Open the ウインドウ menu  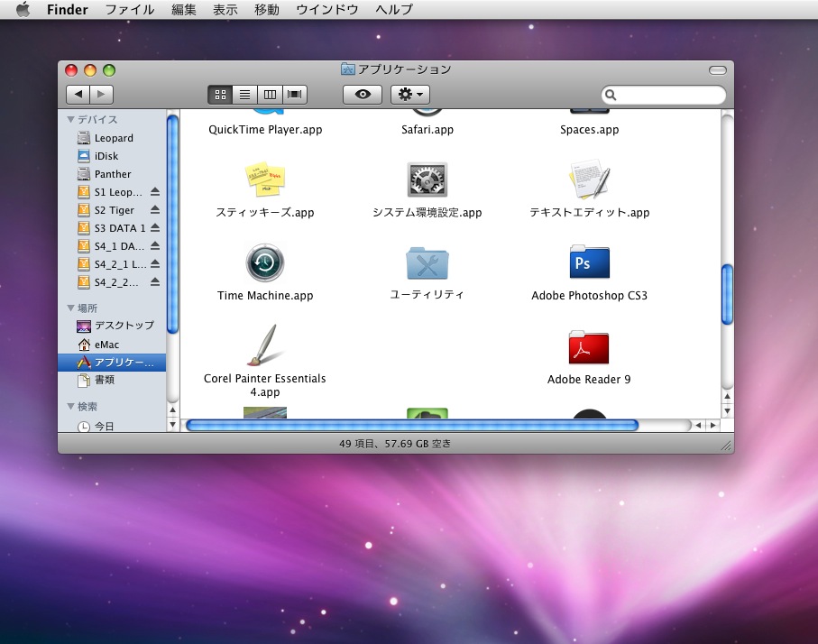[x=327, y=9]
